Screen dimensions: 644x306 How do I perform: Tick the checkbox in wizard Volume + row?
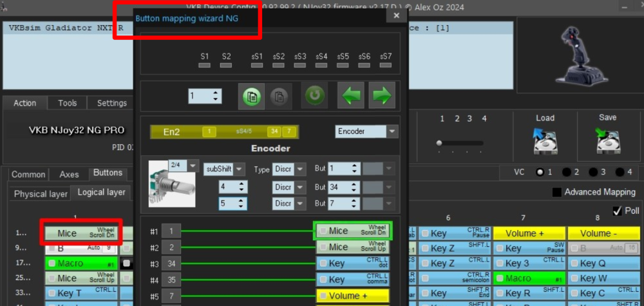point(323,296)
